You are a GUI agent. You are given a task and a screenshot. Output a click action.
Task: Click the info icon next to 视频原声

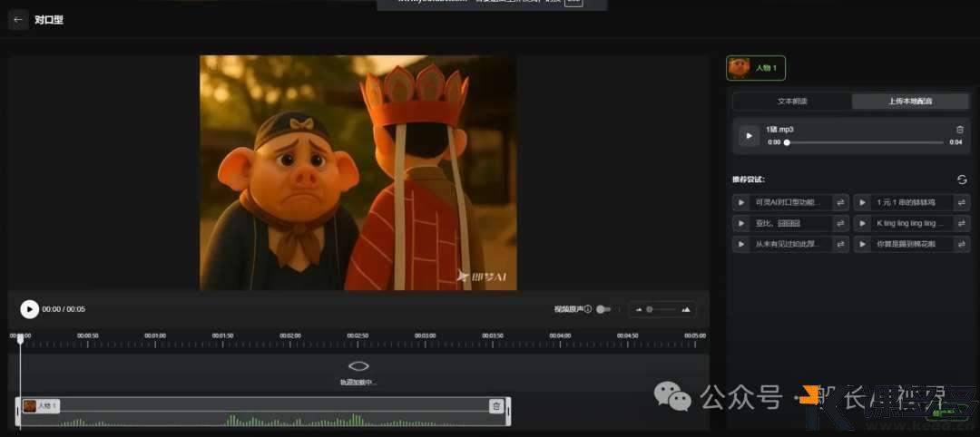click(587, 309)
